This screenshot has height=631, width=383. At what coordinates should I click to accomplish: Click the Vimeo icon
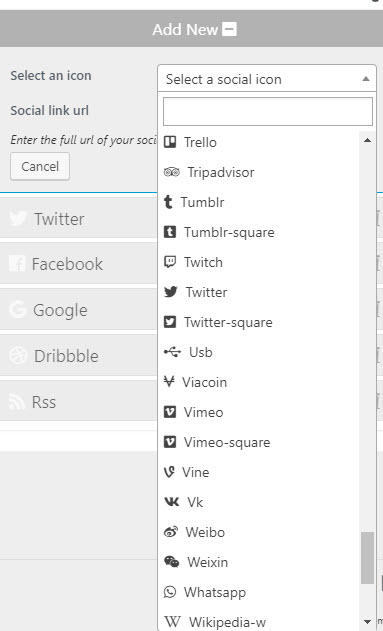(x=170, y=412)
